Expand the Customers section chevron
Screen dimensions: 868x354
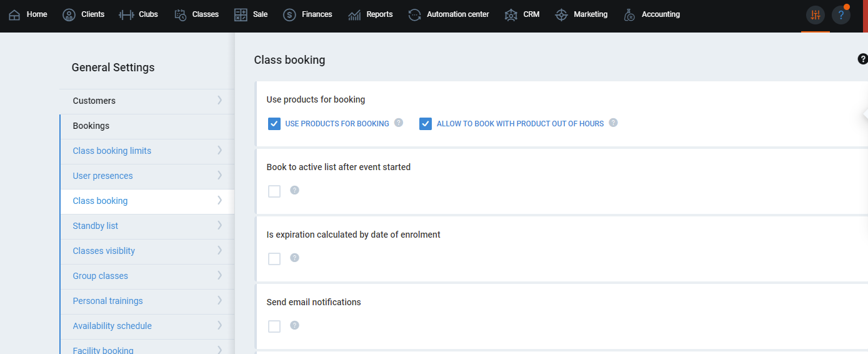[219, 100]
